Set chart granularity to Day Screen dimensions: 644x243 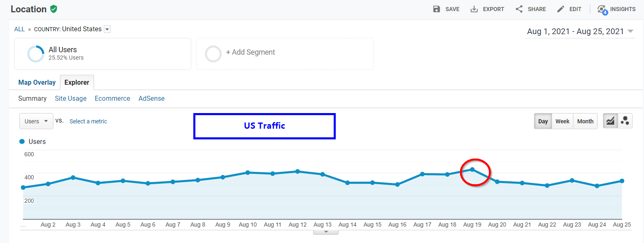pos(543,121)
